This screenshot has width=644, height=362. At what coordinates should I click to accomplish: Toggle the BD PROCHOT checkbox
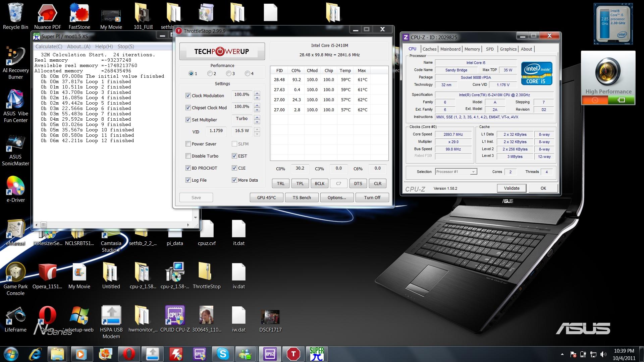pyautogui.click(x=188, y=168)
